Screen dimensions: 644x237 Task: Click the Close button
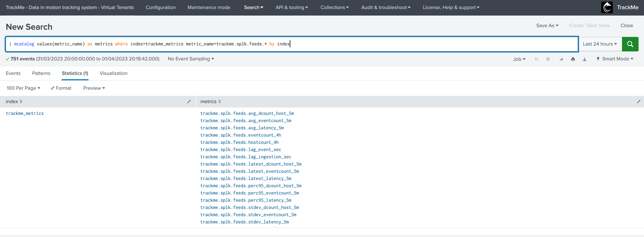click(626, 26)
